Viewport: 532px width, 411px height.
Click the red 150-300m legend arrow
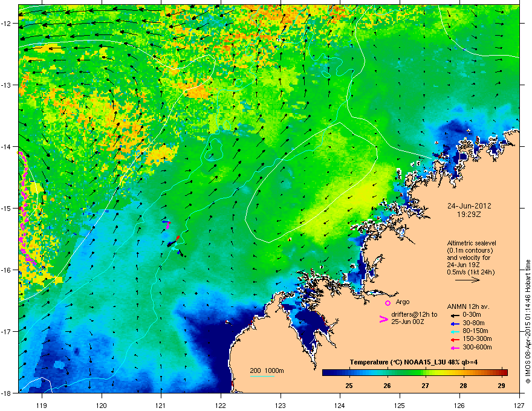[455, 340]
